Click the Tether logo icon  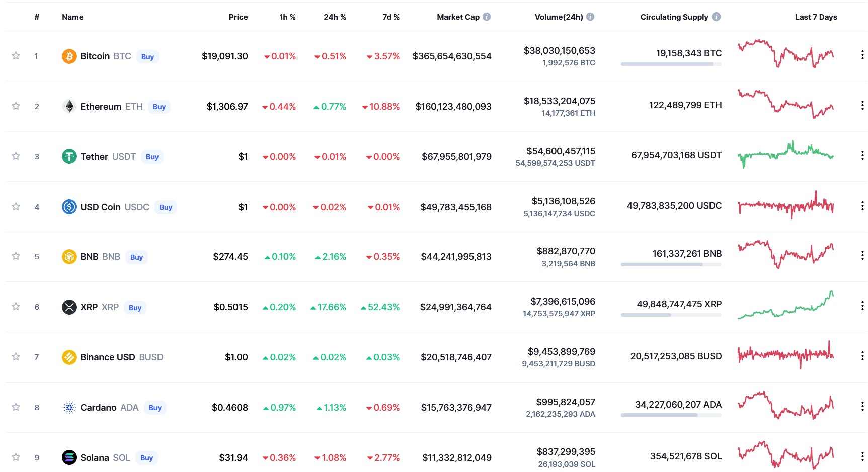tap(69, 156)
